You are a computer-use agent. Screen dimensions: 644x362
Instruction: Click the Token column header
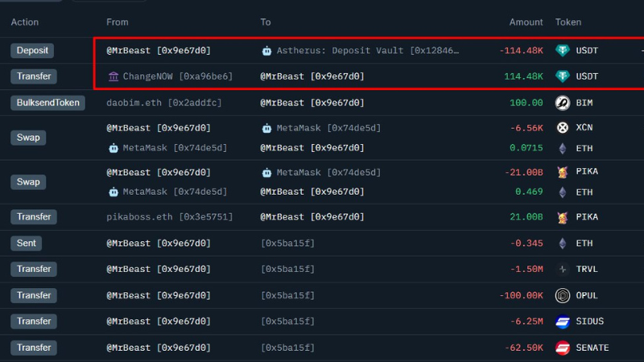pyautogui.click(x=568, y=23)
